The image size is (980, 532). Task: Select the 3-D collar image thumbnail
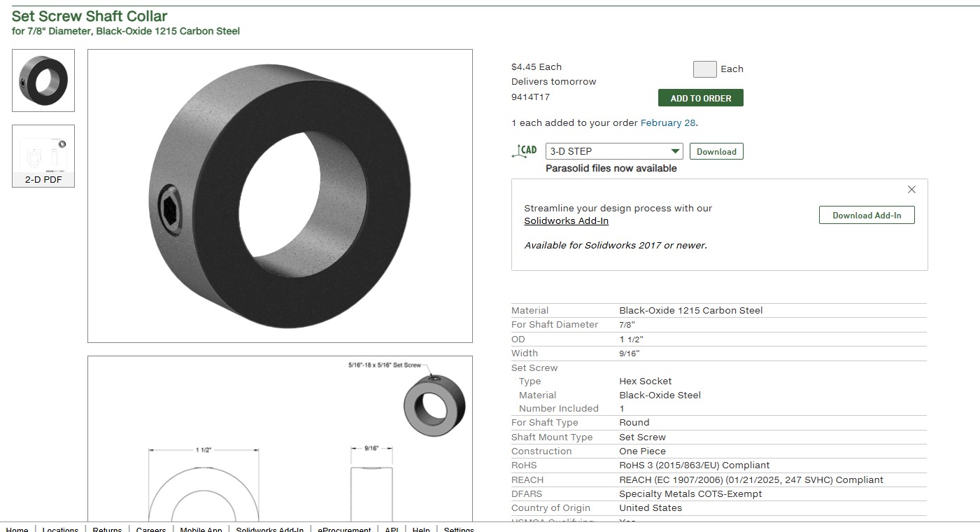pyautogui.click(x=43, y=80)
